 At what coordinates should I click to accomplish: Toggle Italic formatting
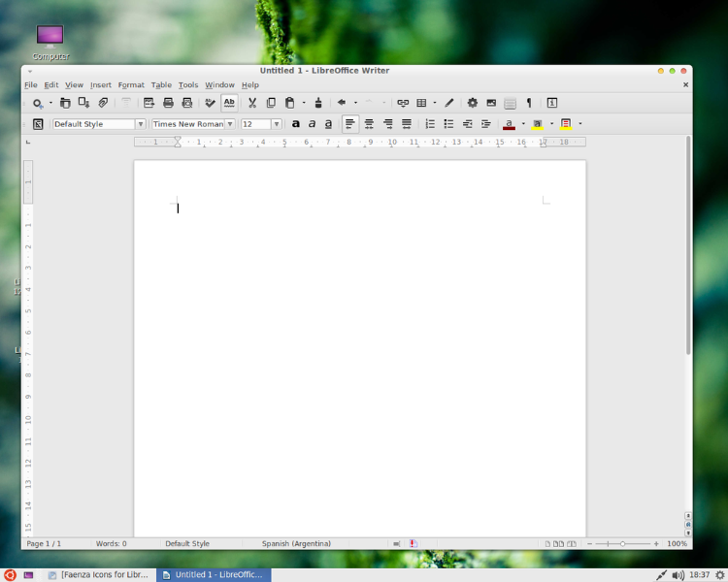[x=312, y=124]
